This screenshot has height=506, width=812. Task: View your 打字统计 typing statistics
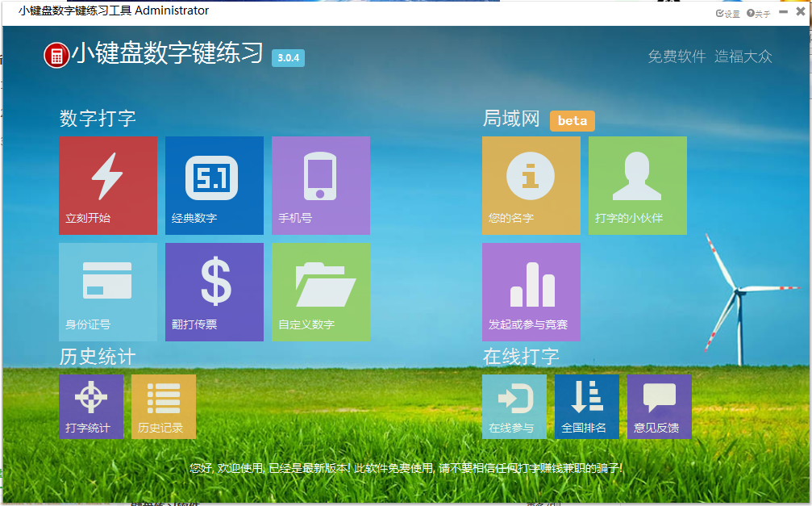90,406
